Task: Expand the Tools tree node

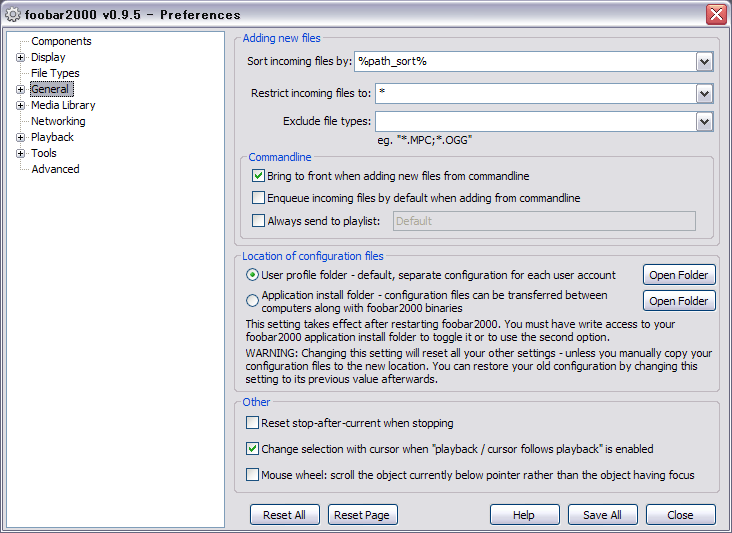Action: [x=20, y=153]
